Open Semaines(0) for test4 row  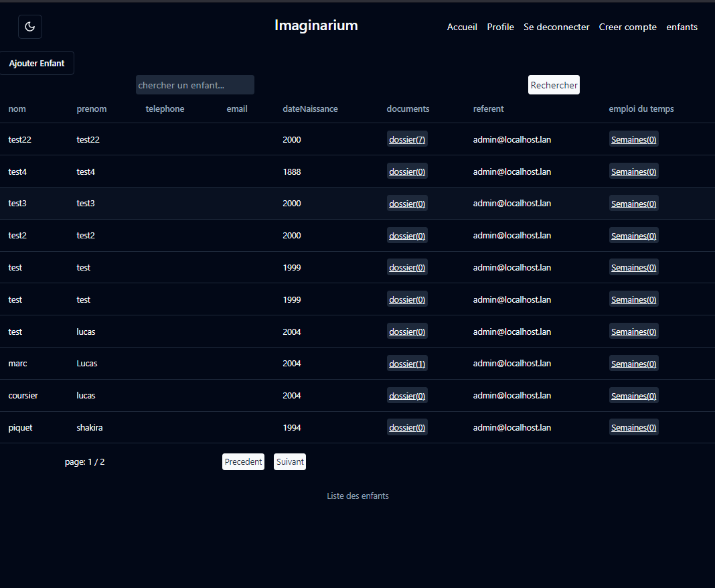(633, 171)
